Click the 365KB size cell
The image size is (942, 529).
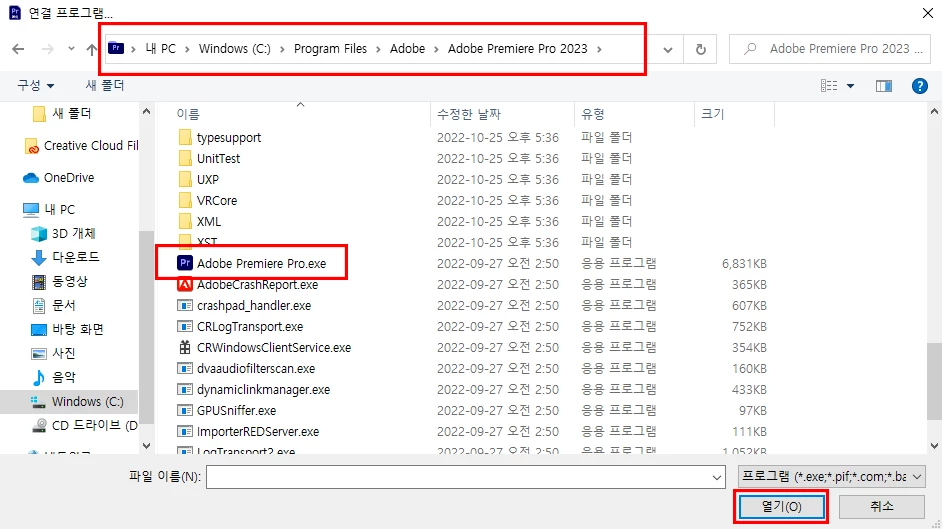pyautogui.click(x=749, y=285)
